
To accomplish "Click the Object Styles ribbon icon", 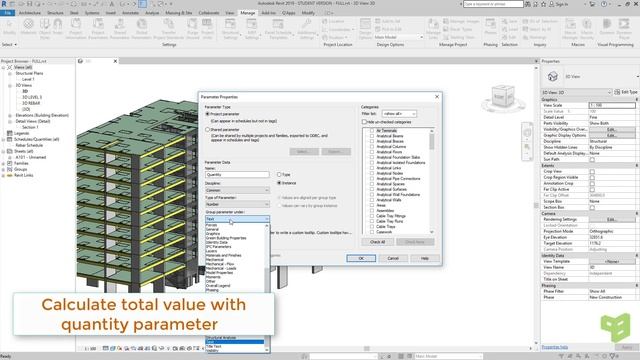I will coord(45,29).
